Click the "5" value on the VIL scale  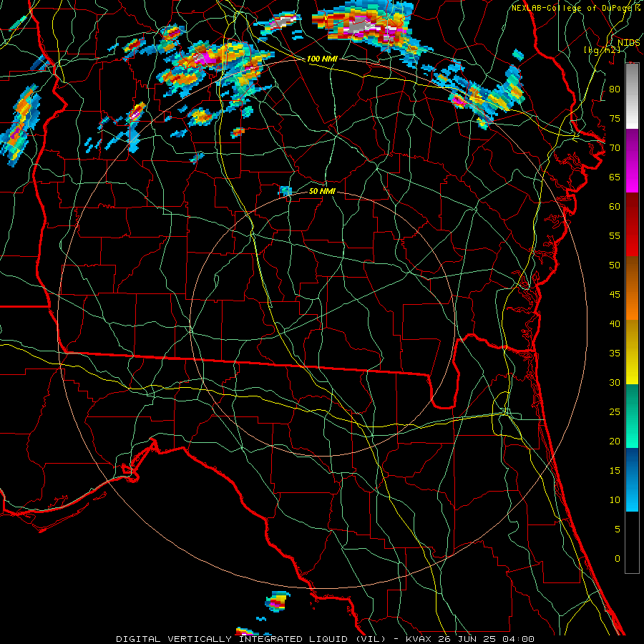pyautogui.click(x=618, y=530)
